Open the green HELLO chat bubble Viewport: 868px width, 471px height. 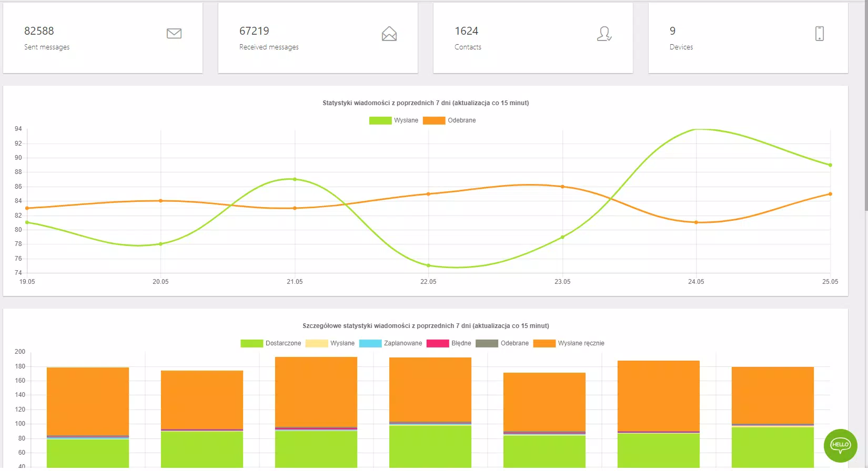840,445
